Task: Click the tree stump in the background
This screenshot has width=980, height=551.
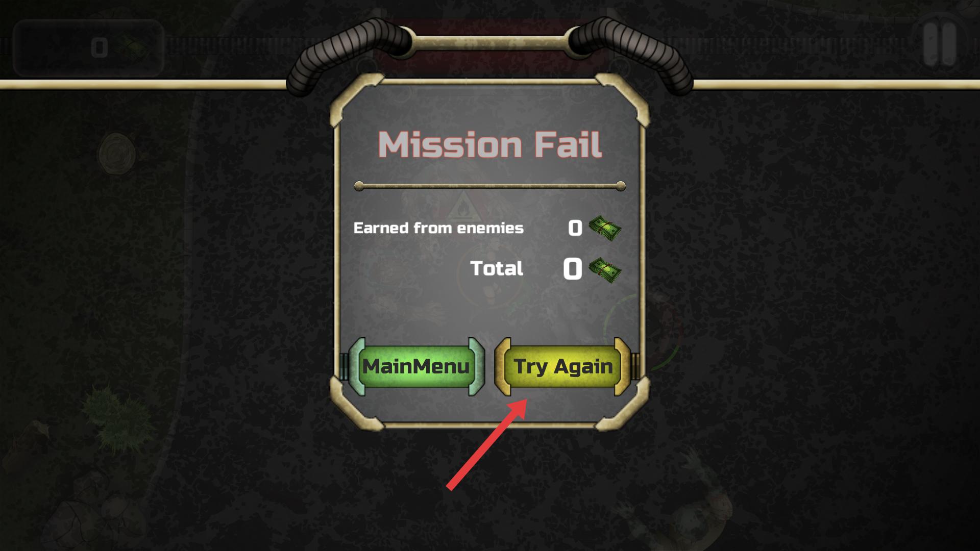Action: tap(117, 153)
